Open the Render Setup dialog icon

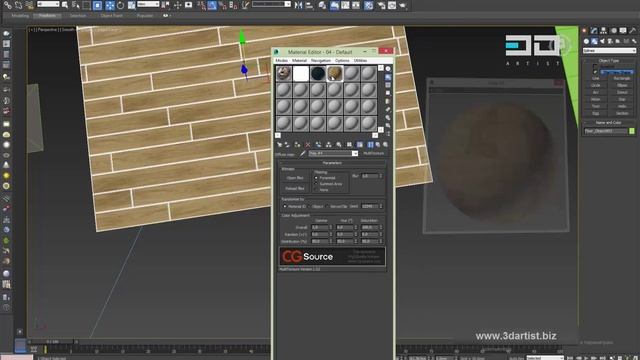[x=381, y=5]
